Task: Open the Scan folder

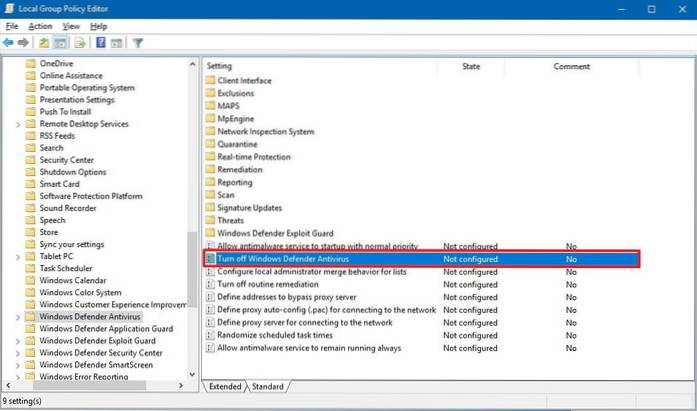Action: point(226,195)
